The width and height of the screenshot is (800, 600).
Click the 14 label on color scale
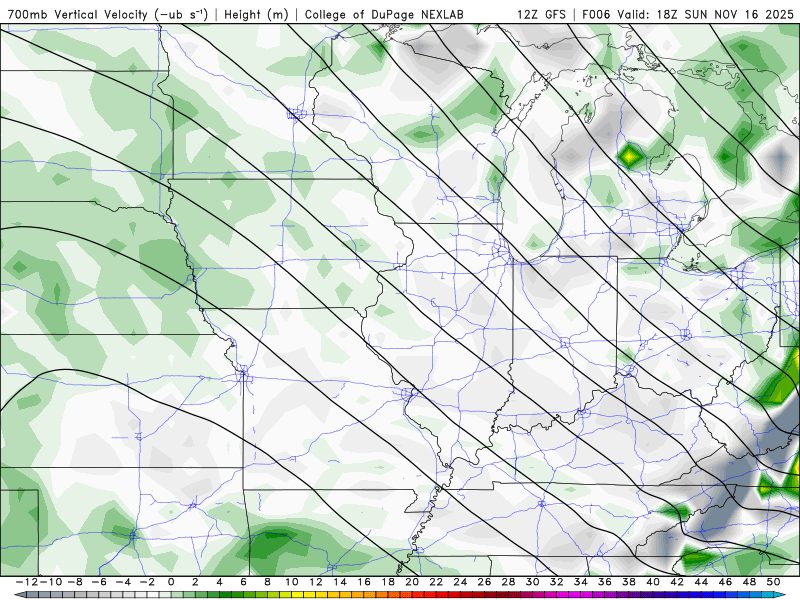click(340, 582)
